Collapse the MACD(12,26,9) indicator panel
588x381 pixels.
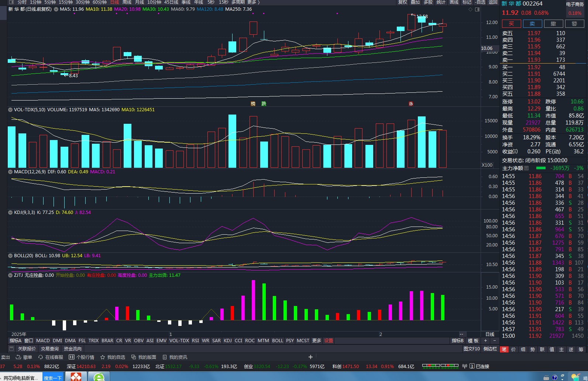[x=10, y=172]
